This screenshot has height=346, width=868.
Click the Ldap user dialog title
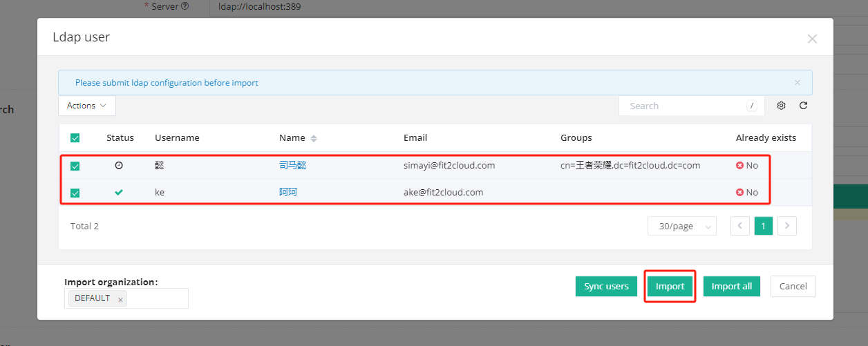81,37
